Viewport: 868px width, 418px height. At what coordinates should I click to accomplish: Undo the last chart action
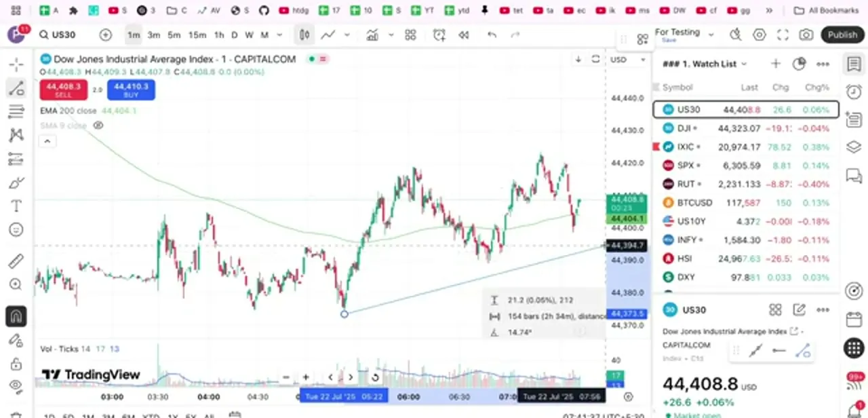(492, 35)
